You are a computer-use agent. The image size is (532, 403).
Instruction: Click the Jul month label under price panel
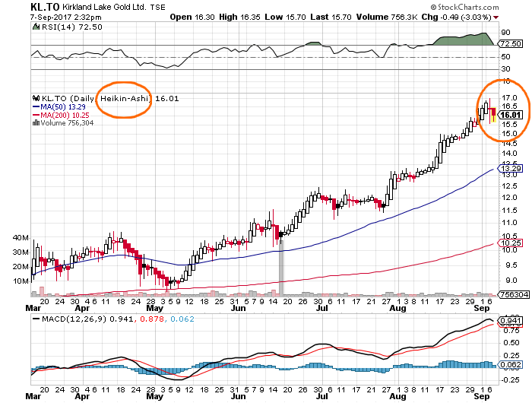[x=321, y=308]
